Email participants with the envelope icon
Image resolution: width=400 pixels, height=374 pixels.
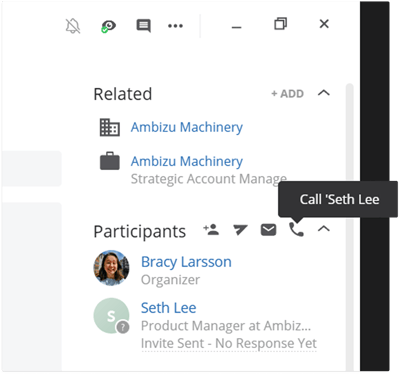coord(268,230)
